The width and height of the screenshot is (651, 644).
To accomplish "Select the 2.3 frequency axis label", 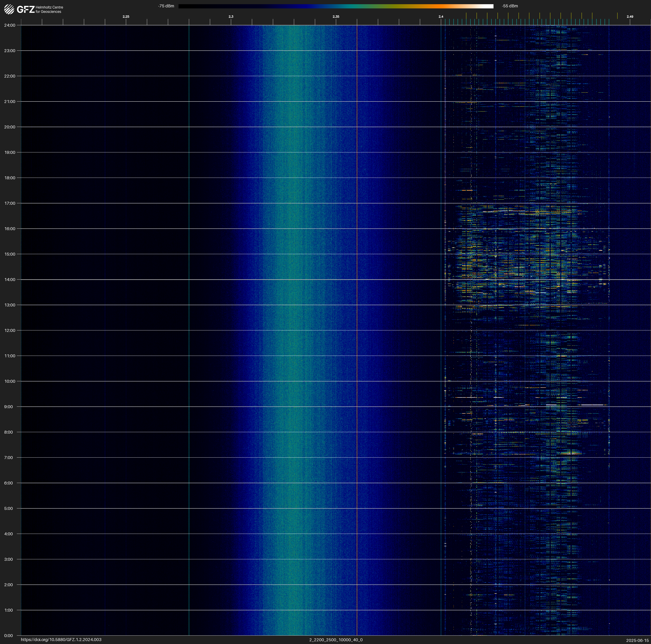I will click(231, 17).
